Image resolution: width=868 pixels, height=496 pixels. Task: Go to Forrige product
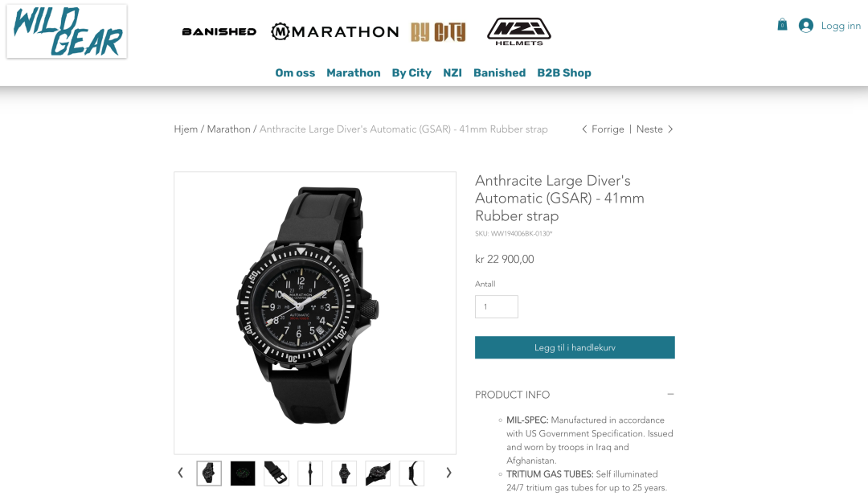coord(602,129)
